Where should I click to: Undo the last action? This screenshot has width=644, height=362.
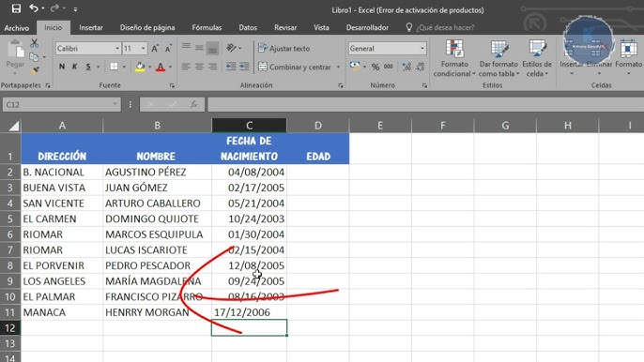(x=34, y=8)
